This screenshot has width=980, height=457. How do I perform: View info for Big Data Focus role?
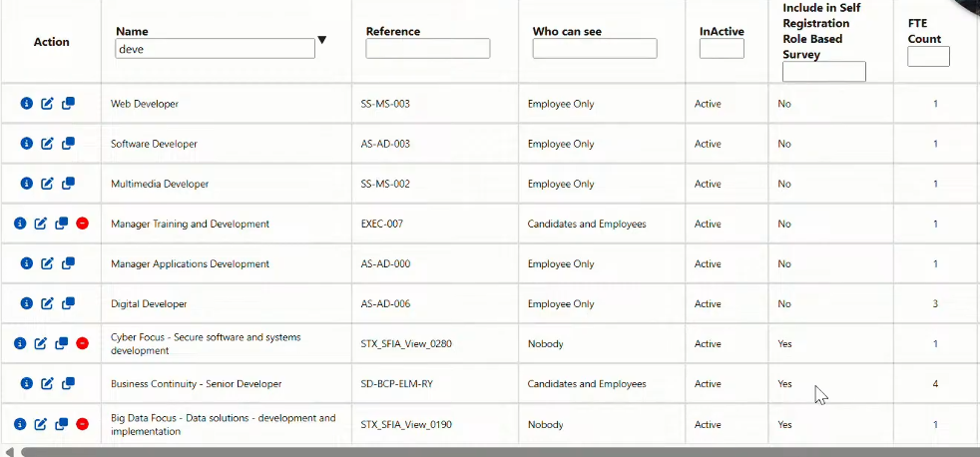click(20, 424)
